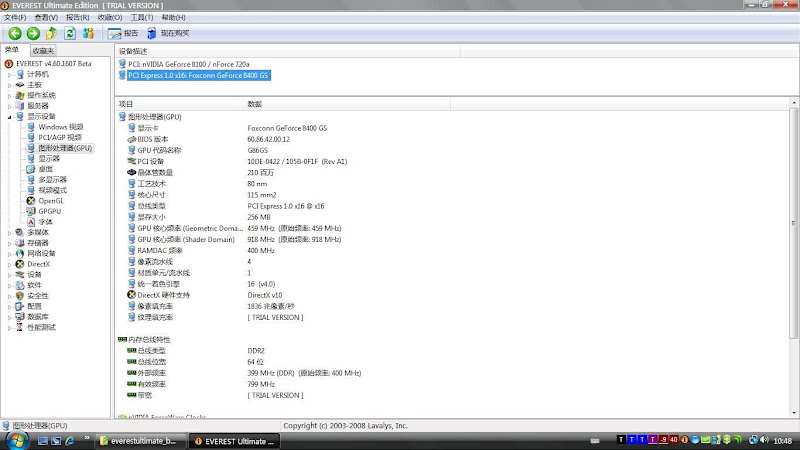
Task: Select GPGPU in the tree
Action: click(49, 211)
